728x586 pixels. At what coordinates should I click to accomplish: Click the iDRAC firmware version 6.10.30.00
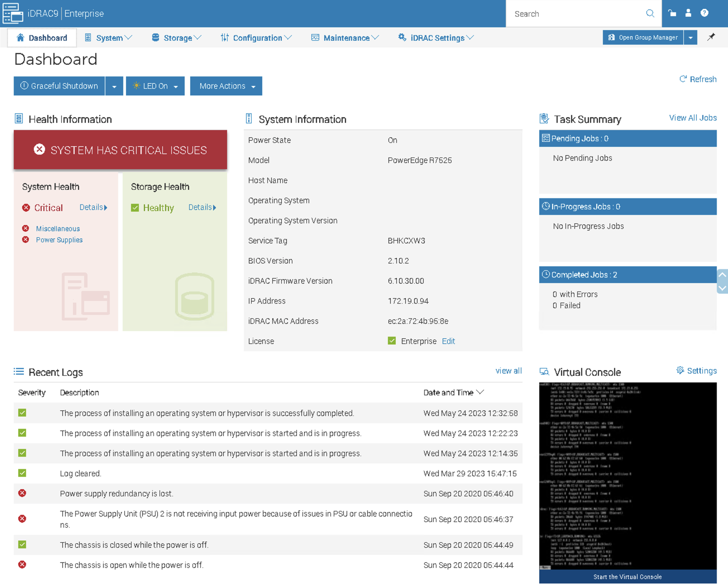click(406, 281)
